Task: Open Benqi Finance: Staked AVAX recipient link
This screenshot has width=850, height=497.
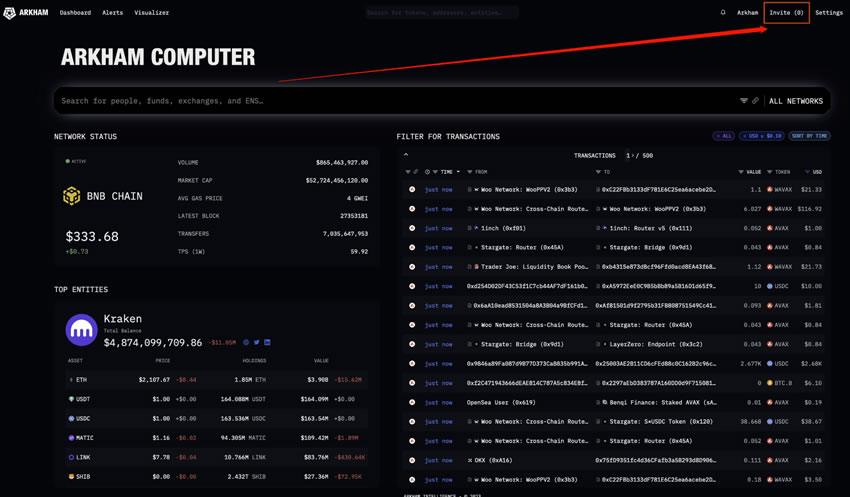Action: pyautogui.click(x=663, y=402)
